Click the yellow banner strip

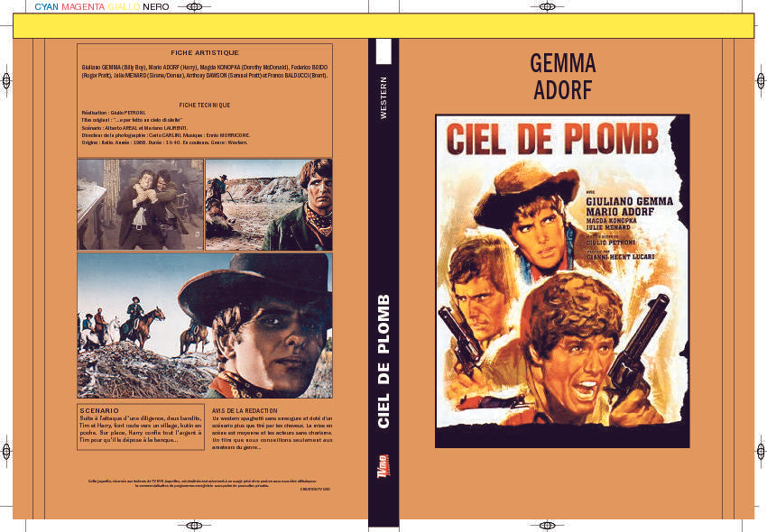point(383,26)
